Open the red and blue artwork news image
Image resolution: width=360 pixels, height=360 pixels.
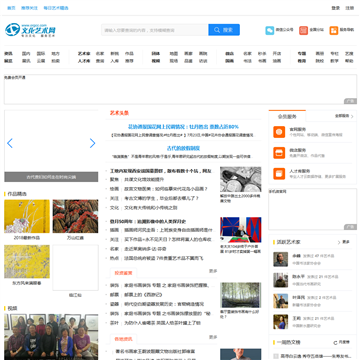click(x=240, y=230)
